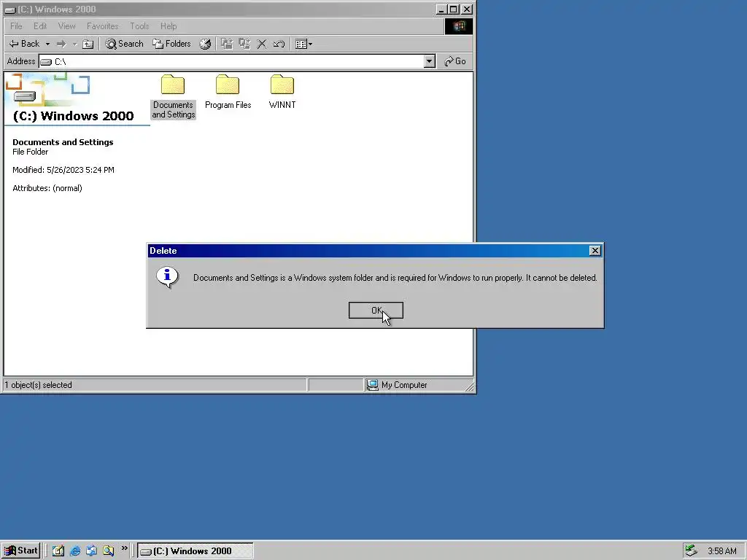Open the Back history dropdown arrow
747x560 pixels.
pyautogui.click(x=47, y=44)
